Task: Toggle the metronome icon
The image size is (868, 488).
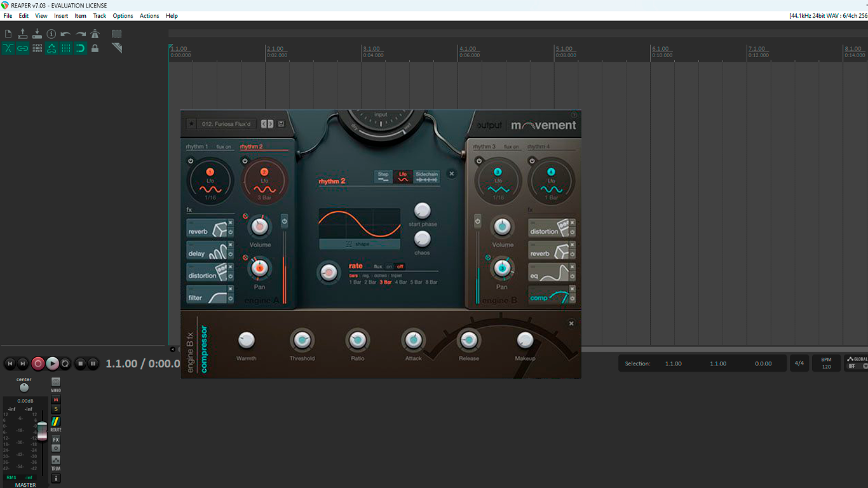Action: point(95,34)
